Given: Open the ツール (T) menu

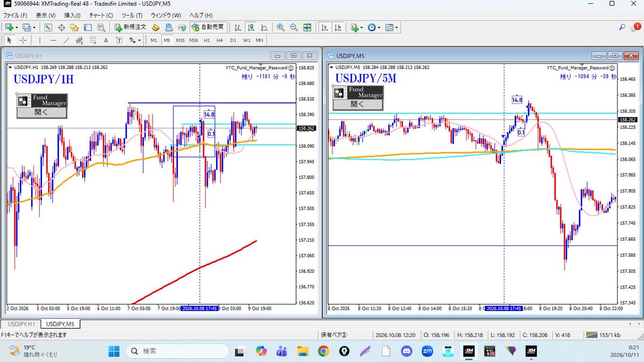Looking at the screenshot, I should [132, 15].
